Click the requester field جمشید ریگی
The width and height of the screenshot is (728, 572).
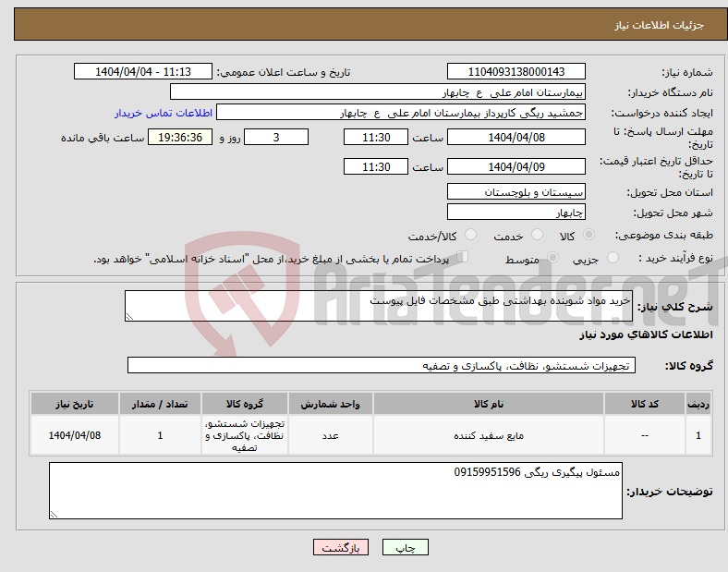click(401, 113)
